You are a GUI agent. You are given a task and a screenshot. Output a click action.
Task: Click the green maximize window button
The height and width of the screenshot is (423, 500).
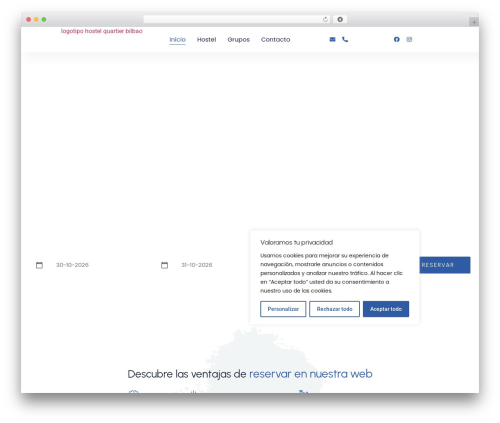pos(44,20)
